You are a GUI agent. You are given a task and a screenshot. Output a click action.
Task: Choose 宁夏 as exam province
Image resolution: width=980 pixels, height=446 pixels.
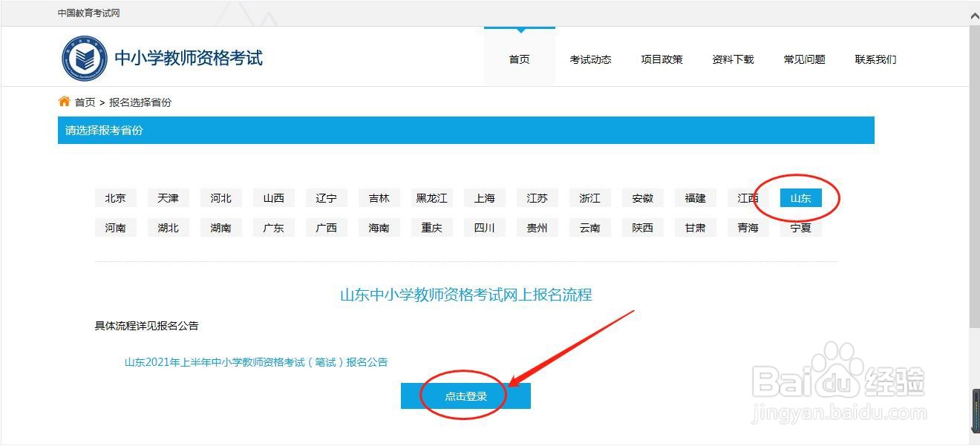pos(800,227)
